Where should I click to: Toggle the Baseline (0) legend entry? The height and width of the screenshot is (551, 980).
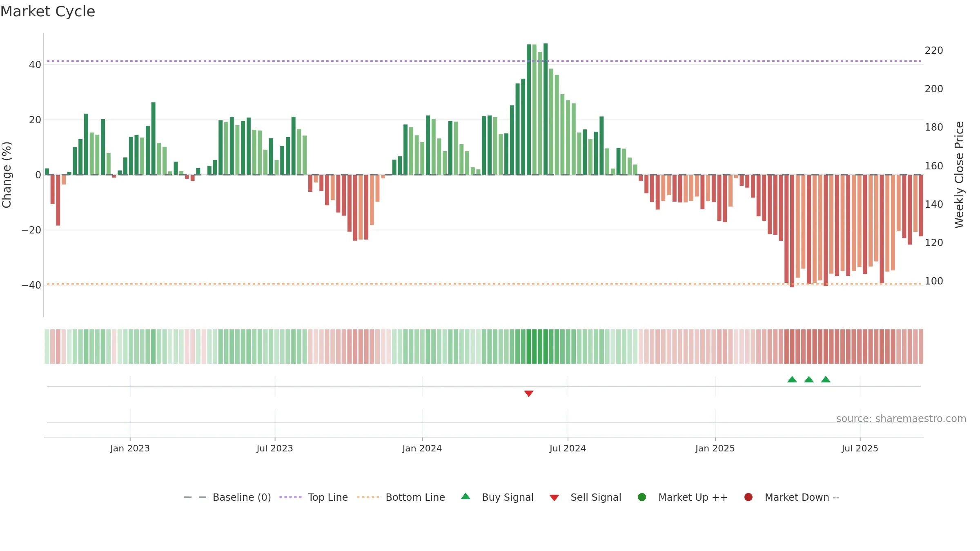click(227, 497)
